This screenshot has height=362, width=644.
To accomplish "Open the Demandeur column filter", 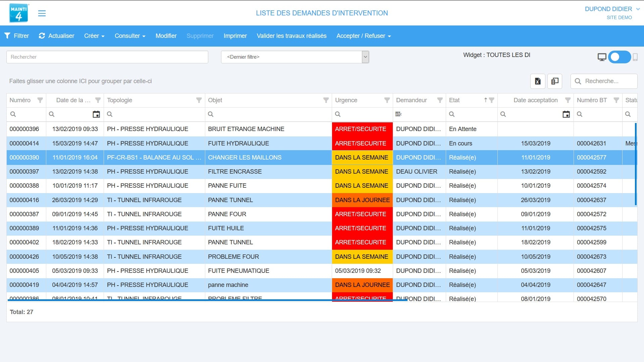I will click(x=440, y=100).
